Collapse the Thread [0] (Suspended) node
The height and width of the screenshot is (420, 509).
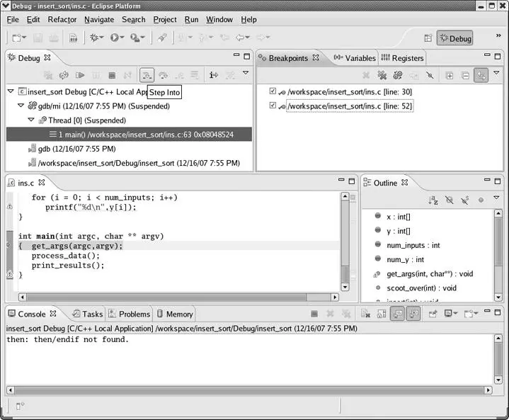(x=31, y=120)
